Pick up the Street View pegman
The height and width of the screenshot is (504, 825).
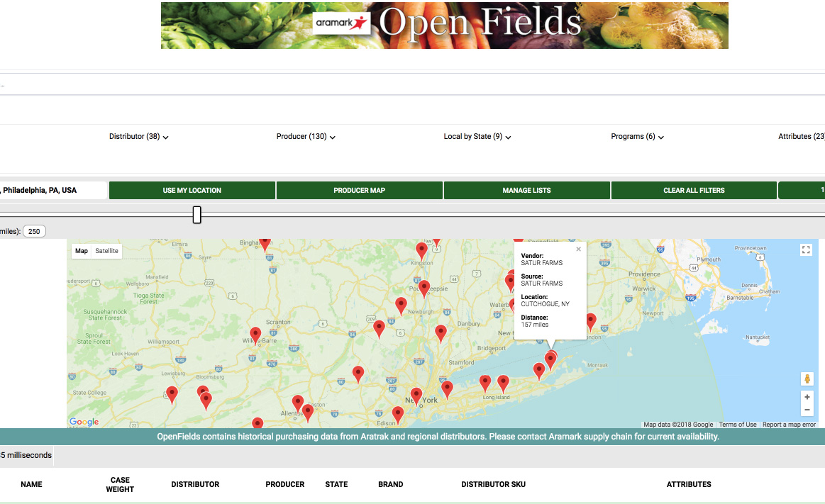[807, 379]
